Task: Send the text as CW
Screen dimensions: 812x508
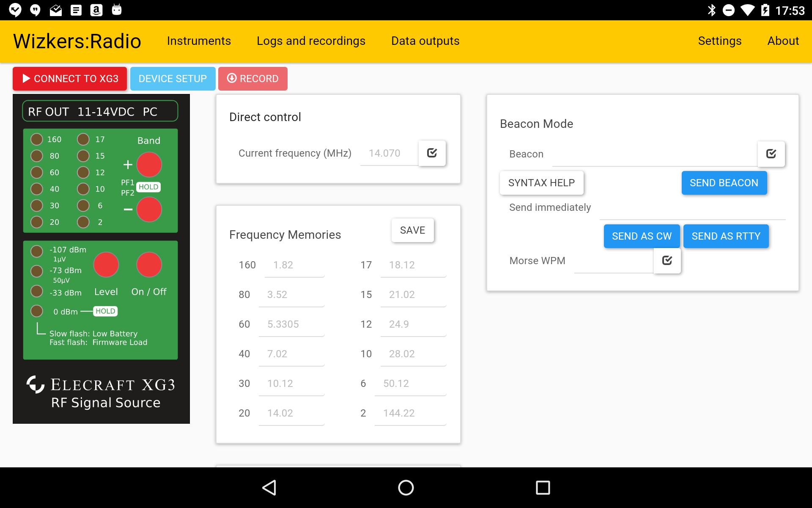Action: 642,236
